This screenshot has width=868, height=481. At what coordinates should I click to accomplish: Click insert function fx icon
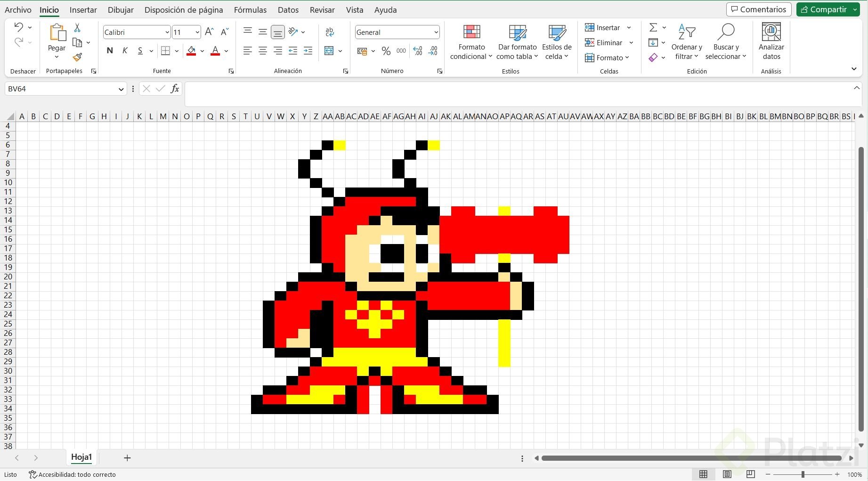[x=175, y=89]
